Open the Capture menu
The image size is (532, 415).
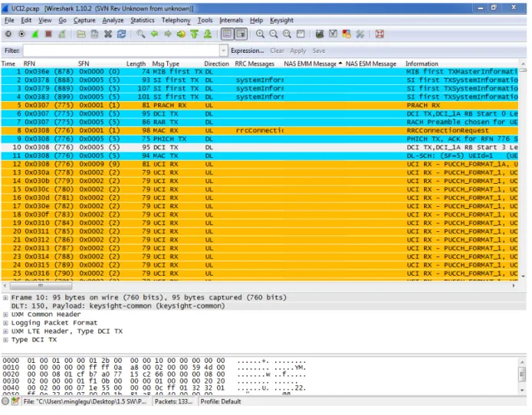84,21
